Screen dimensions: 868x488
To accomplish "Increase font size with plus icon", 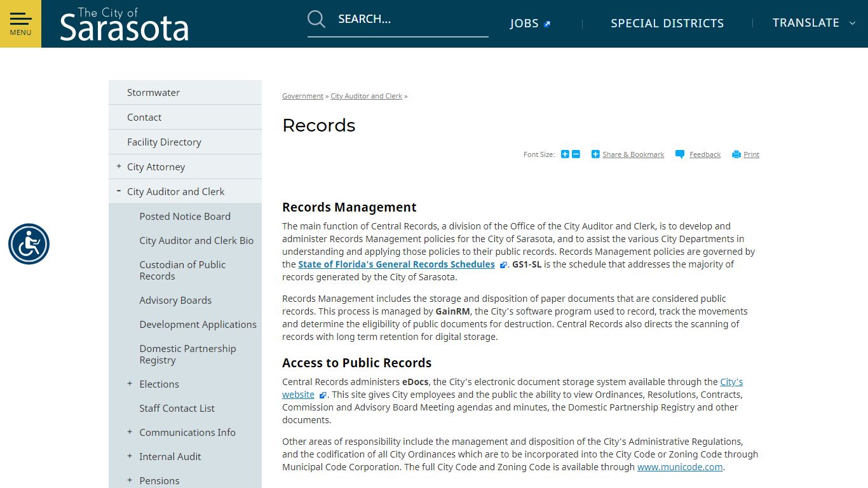I will point(565,154).
